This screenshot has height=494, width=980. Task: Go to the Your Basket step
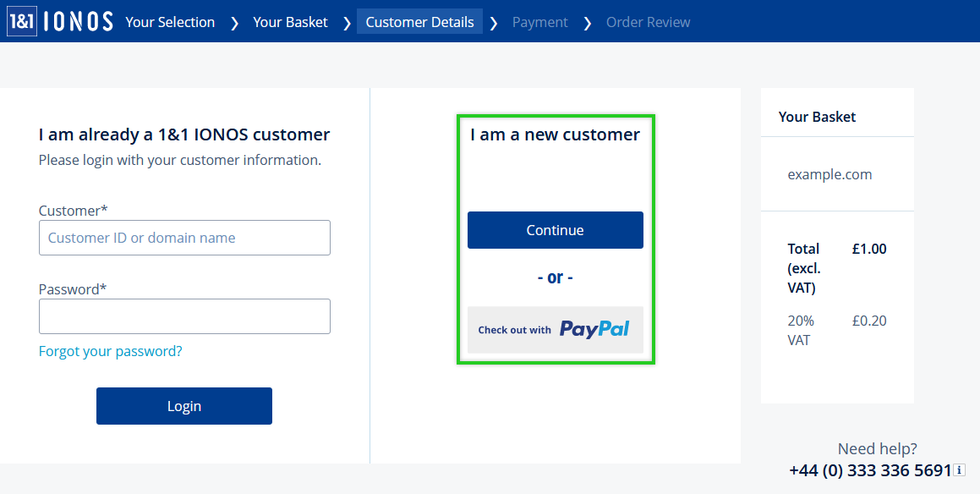(x=290, y=22)
